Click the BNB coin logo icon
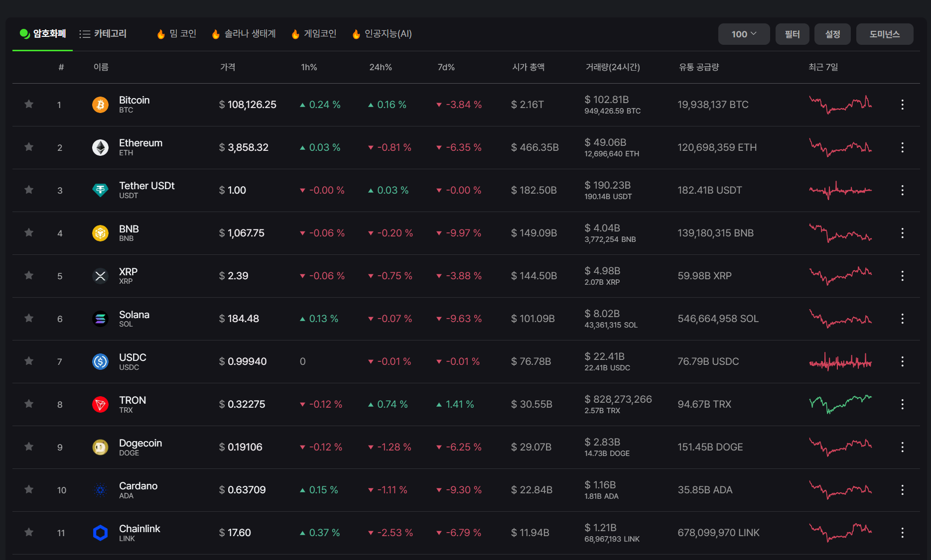Screen dimensions: 931x560 tap(100, 233)
